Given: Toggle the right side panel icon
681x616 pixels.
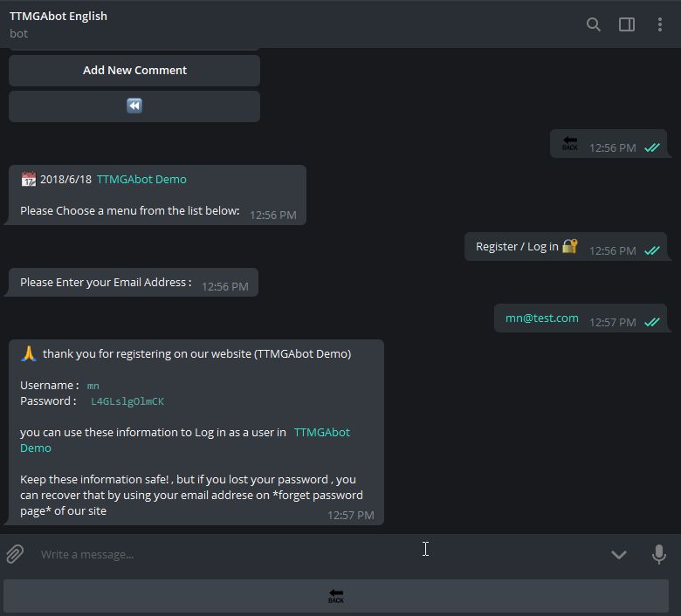Looking at the screenshot, I should point(627,24).
